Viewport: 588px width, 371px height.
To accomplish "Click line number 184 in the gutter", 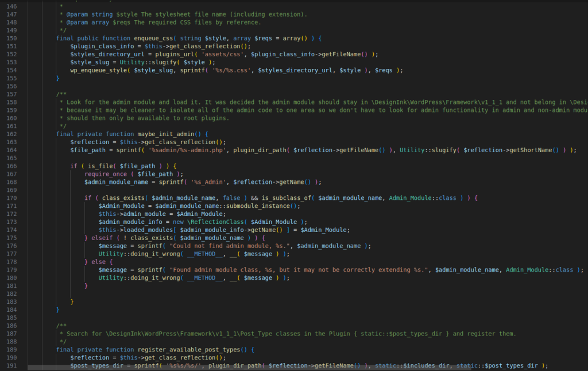I will pyautogui.click(x=12, y=310).
